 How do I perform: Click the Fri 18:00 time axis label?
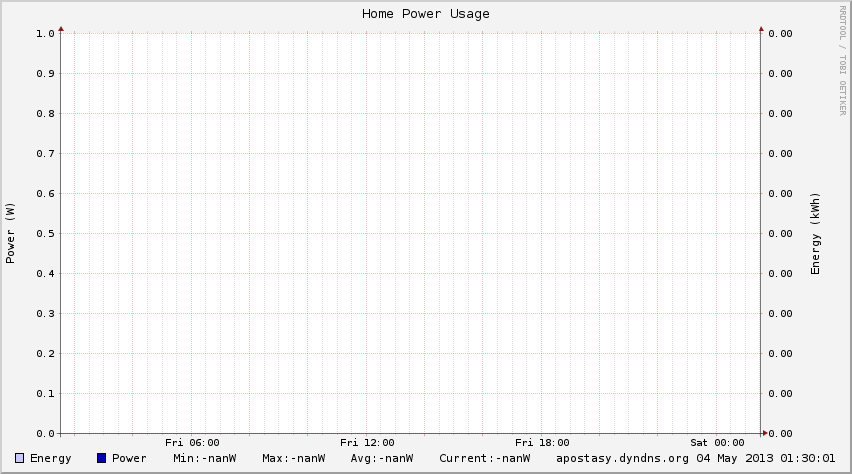click(542, 442)
